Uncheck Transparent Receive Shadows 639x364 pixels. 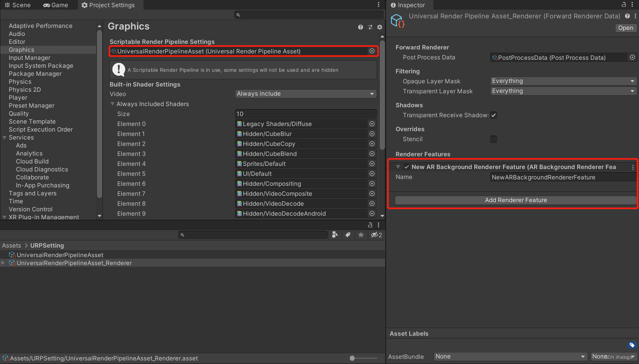[x=493, y=115]
